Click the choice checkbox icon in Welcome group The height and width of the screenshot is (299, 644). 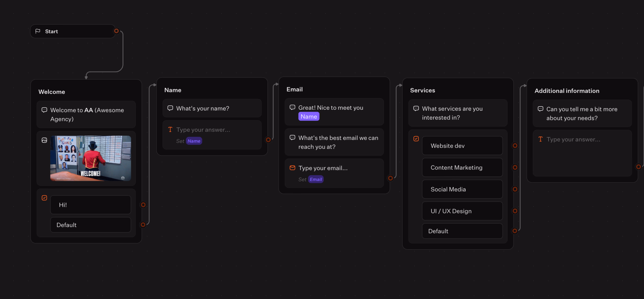44,198
